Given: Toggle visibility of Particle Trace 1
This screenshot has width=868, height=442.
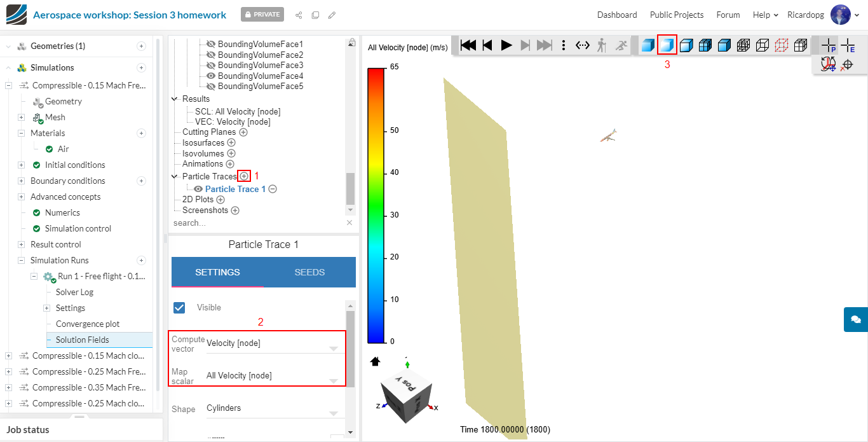Looking at the screenshot, I should point(199,189).
